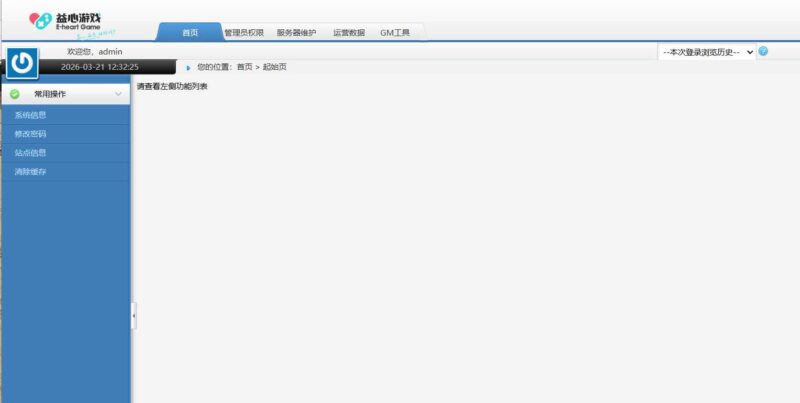Click the blue help question mark icon
The width and height of the screenshot is (800, 403).
pyautogui.click(x=763, y=51)
